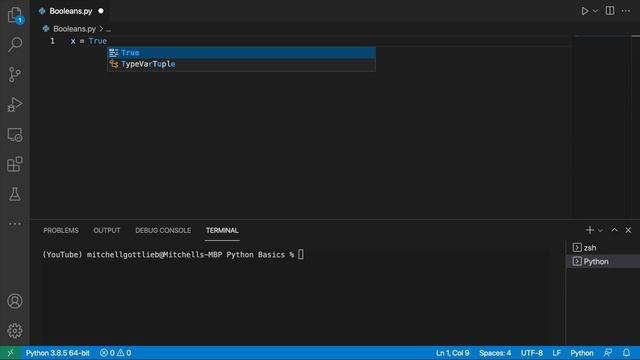Switch to the OUTPUT panel tab
This screenshot has width=640, height=360.
click(107, 231)
